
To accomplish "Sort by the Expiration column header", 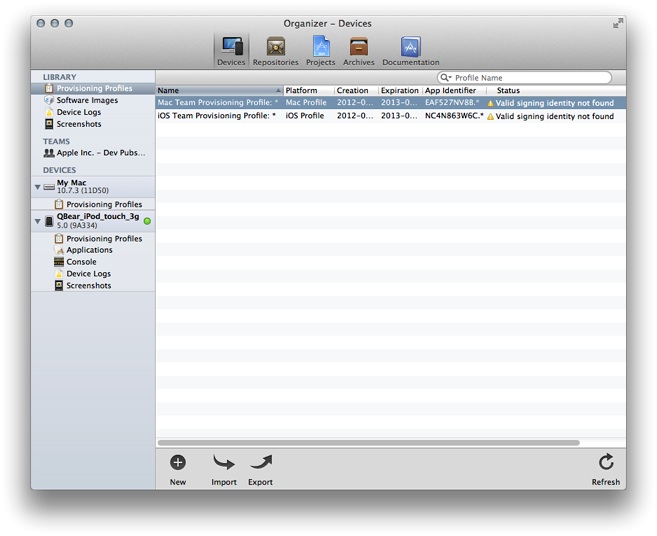I will [x=400, y=91].
